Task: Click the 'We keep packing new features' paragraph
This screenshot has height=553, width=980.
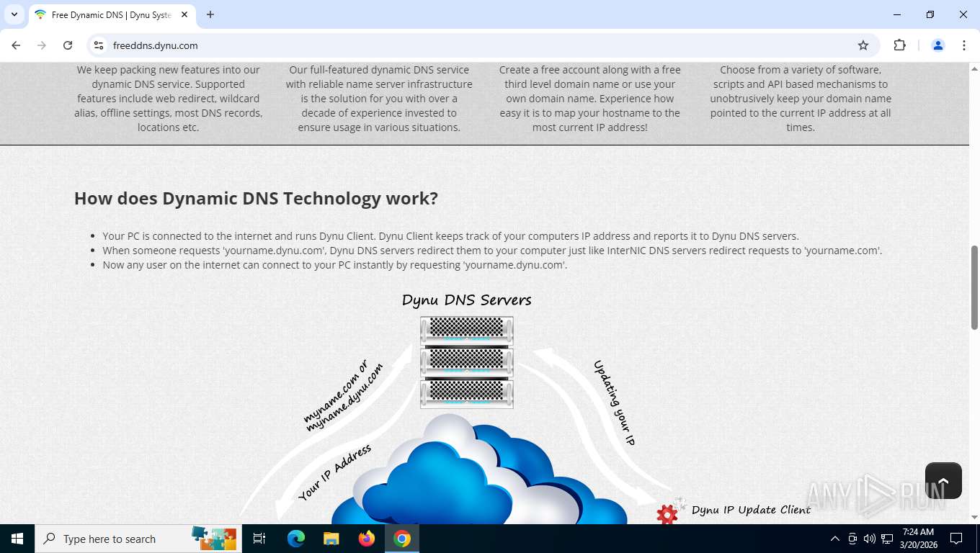Action: (169, 99)
